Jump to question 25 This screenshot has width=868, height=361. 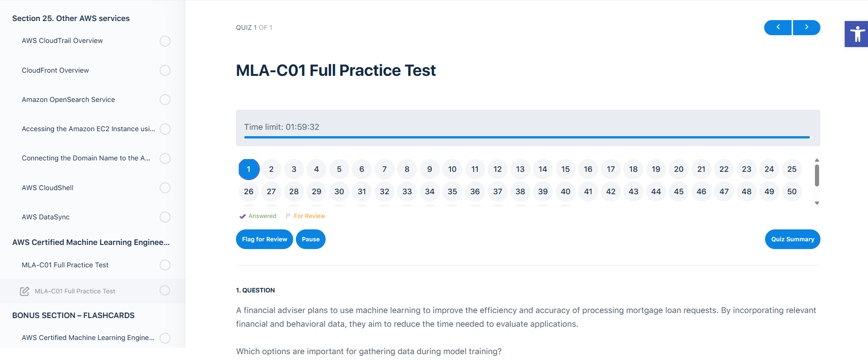[792, 169]
